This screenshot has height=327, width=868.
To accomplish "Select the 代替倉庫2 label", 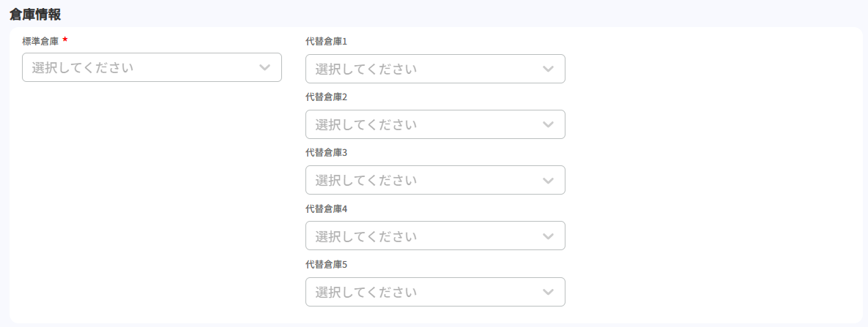I will click(326, 97).
